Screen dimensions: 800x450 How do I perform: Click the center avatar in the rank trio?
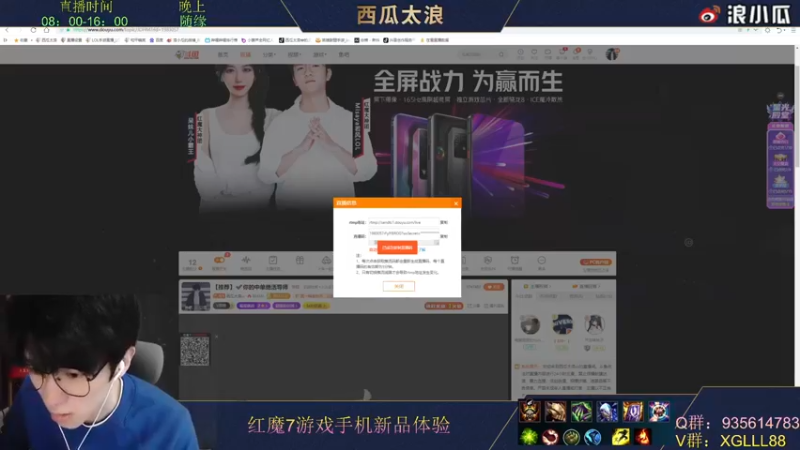pos(562,323)
